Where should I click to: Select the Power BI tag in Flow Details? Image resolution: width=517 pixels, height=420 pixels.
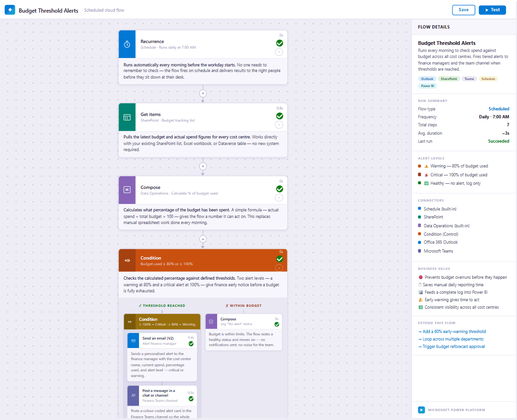[428, 86]
